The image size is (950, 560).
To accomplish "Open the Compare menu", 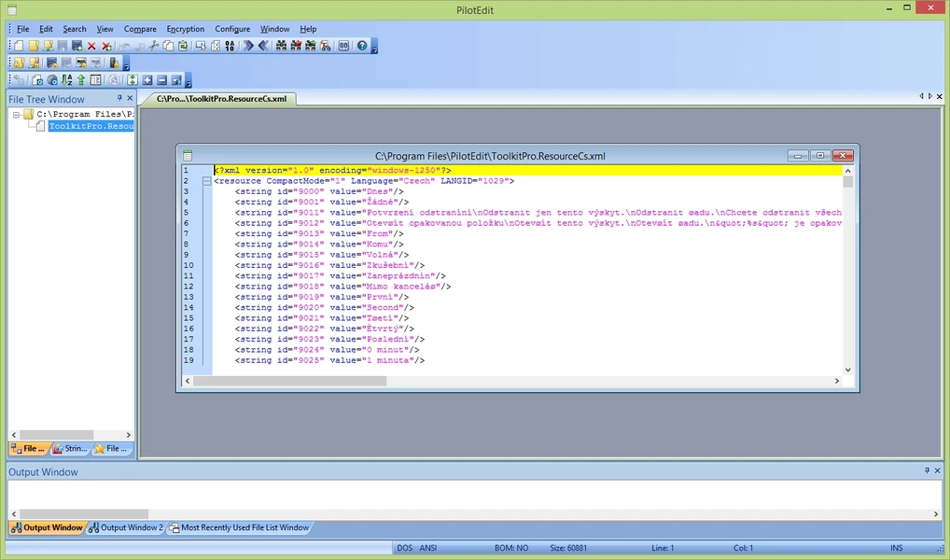I will (x=140, y=29).
